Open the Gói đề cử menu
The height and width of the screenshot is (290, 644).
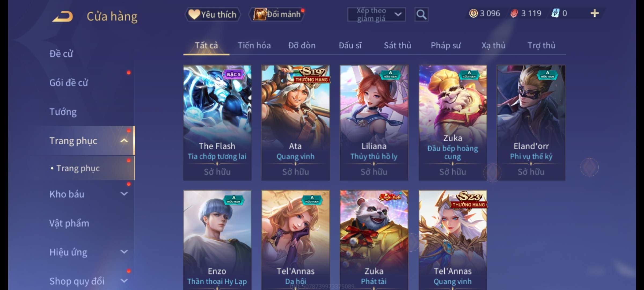pos(69,82)
